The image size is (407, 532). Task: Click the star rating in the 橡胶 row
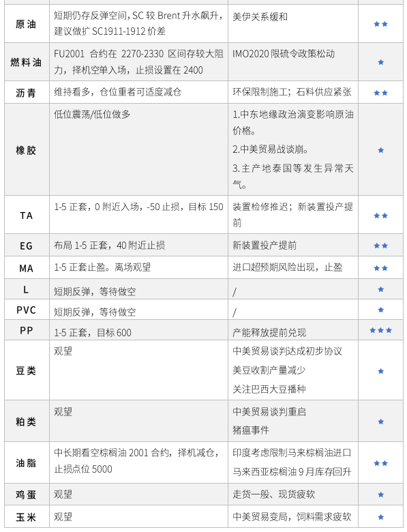click(x=380, y=150)
